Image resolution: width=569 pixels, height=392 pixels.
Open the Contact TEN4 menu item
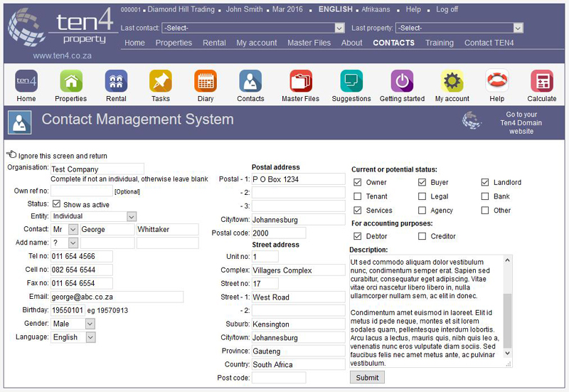489,43
